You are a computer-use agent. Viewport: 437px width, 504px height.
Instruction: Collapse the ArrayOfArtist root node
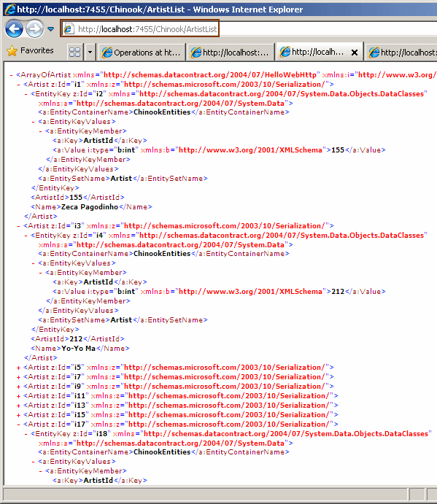coord(11,75)
